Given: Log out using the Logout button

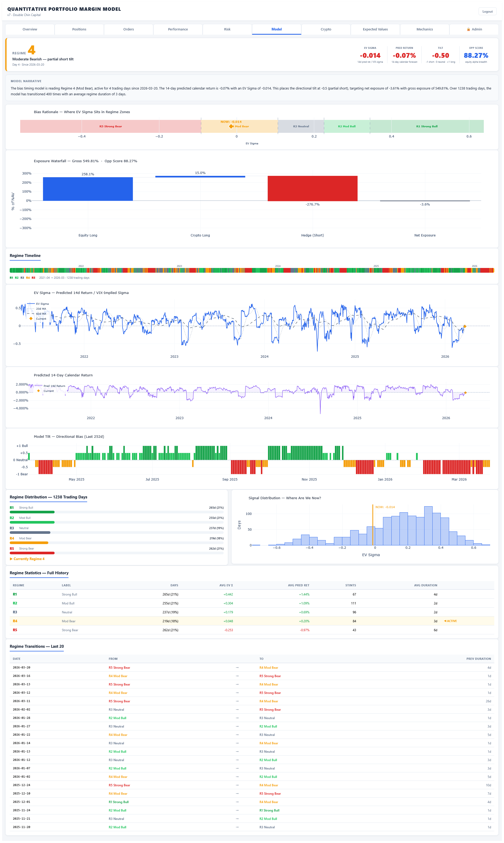Looking at the screenshot, I should coord(487,12).
